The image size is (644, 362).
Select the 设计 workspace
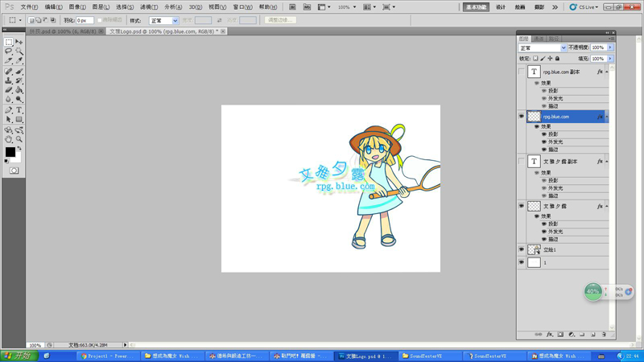(x=500, y=7)
